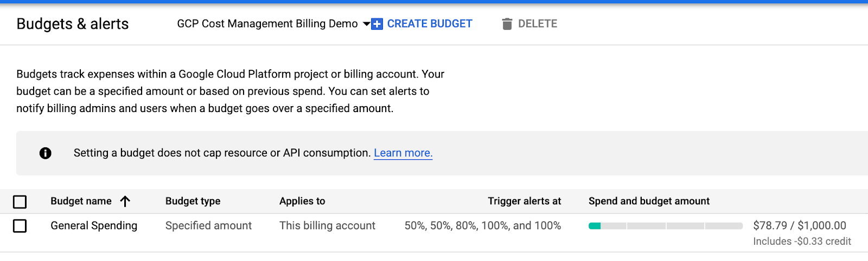Check the General Spending row checkbox
Screen dimensions: 868x261
[20, 226]
